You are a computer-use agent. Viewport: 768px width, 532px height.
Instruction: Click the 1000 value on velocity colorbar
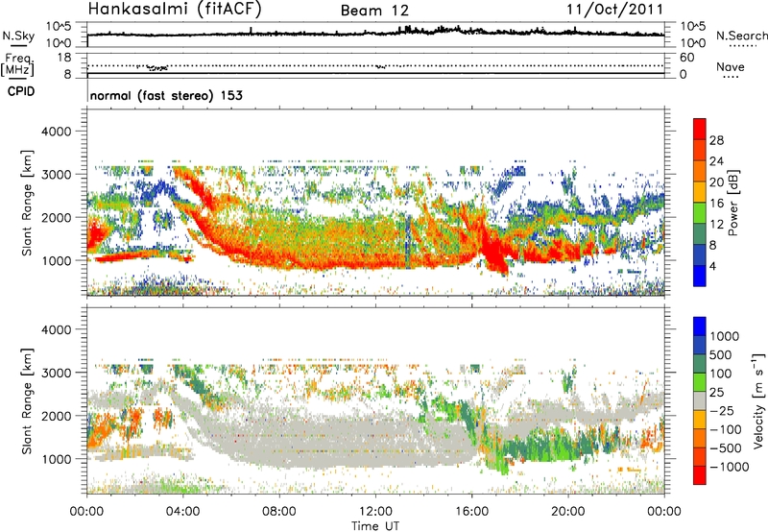[725, 336]
